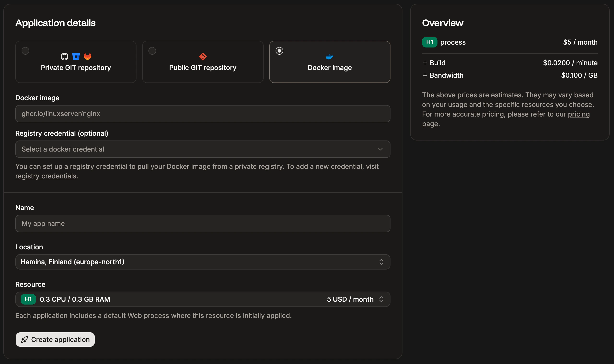Open the Select a docker credential dropdown

pyautogui.click(x=203, y=149)
